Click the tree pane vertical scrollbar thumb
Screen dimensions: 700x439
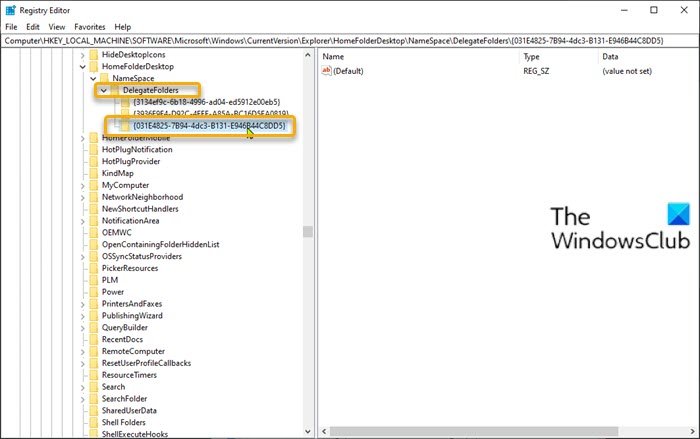[x=308, y=232]
